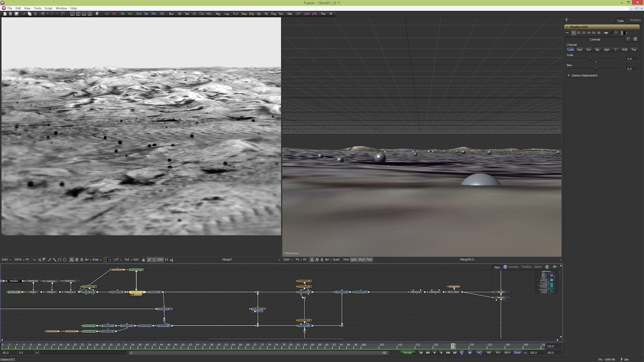Viewport: 644px width, 362px height.
Task: Click the LD loader tool button
Action: [107, 14]
